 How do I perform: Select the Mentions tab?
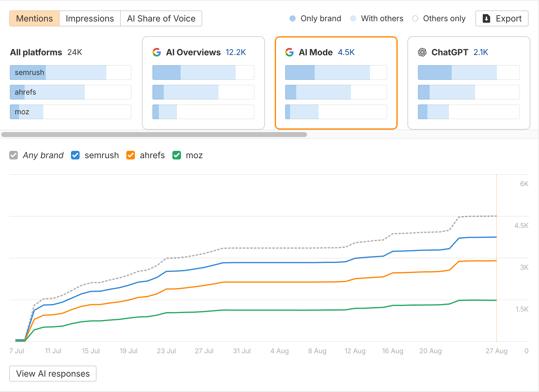point(34,18)
